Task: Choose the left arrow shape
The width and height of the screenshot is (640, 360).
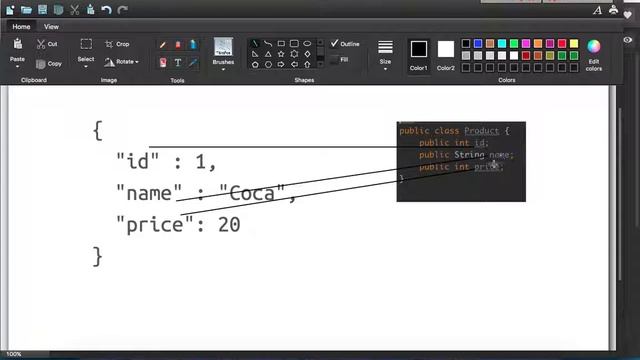Action: (x=294, y=64)
